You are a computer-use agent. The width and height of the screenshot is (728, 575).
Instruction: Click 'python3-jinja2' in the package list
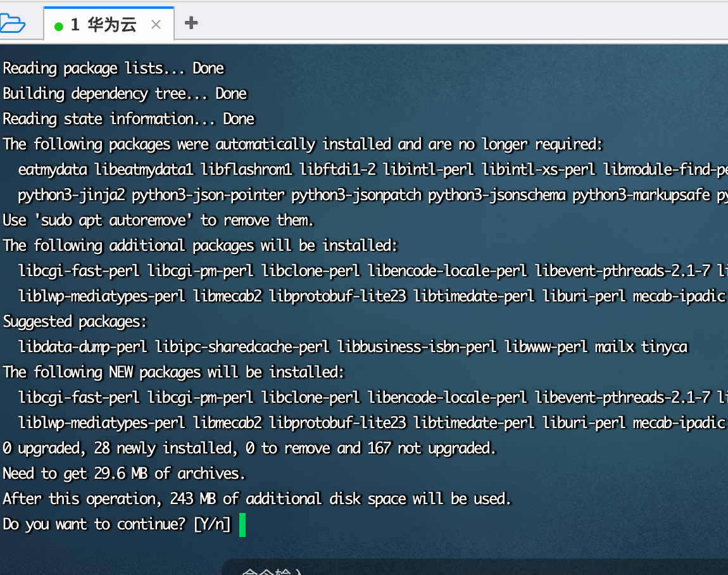[x=72, y=195]
